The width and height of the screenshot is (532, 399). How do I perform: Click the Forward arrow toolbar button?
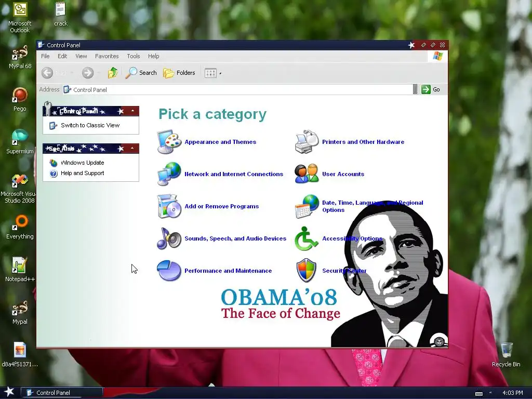[87, 73]
